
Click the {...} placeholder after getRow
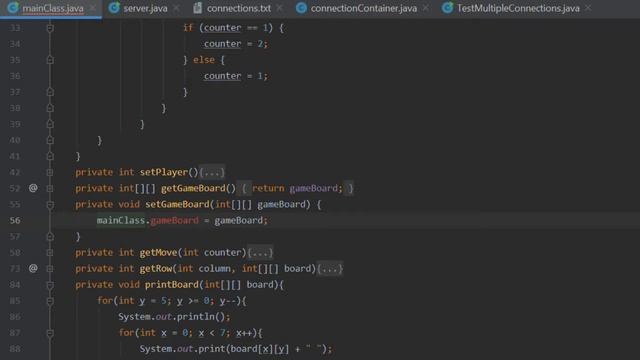coord(330,269)
